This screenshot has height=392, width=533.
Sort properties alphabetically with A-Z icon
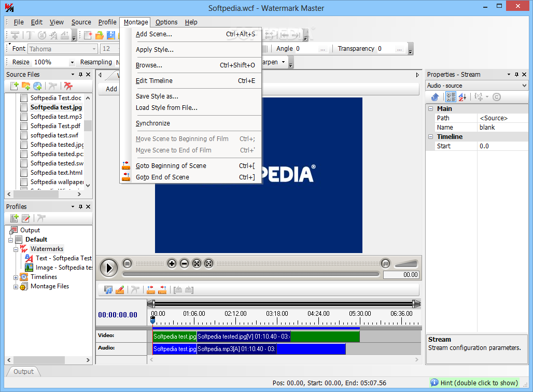pos(462,97)
